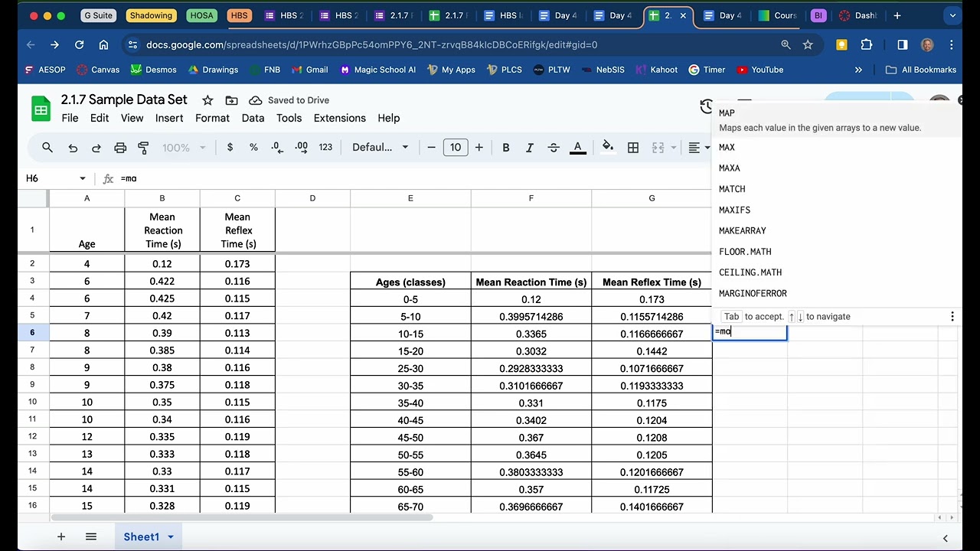Open the all sheets list icon
This screenshot has height=551, width=980.
pyautogui.click(x=91, y=536)
